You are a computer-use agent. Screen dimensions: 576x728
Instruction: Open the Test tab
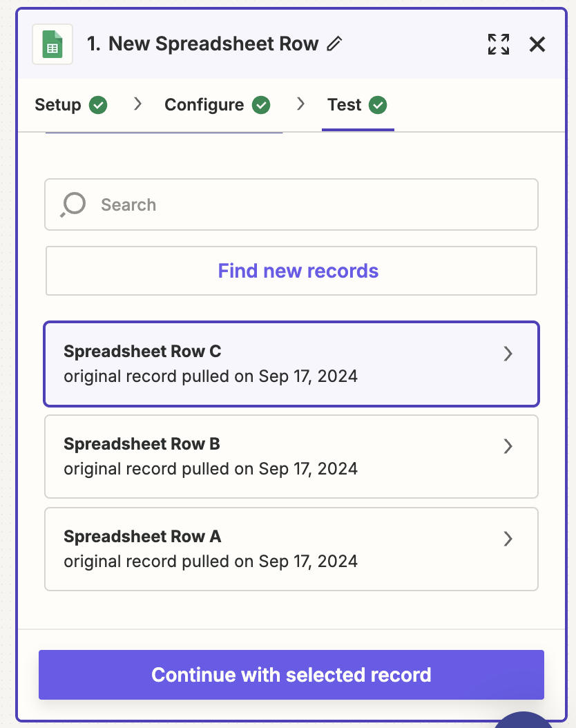point(345,105)
